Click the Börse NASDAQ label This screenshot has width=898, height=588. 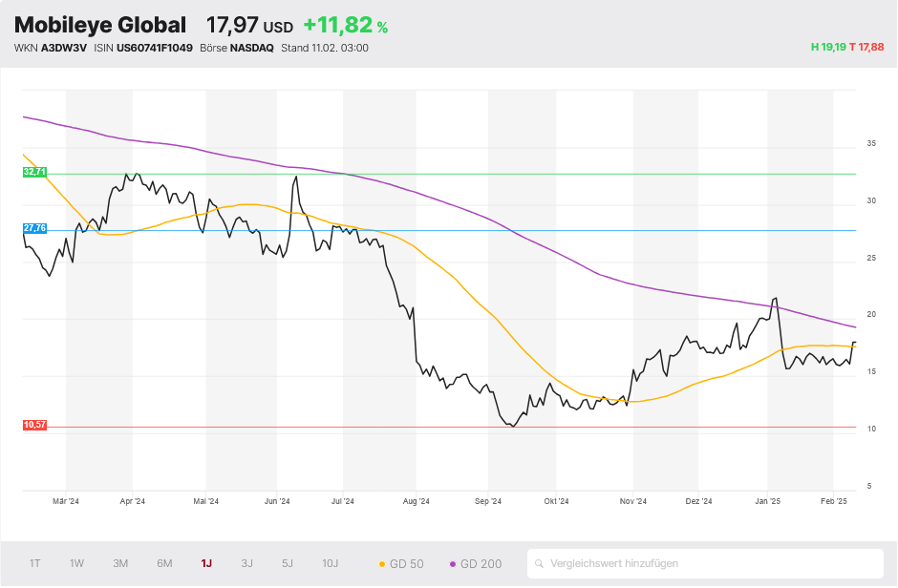(237, 48)
